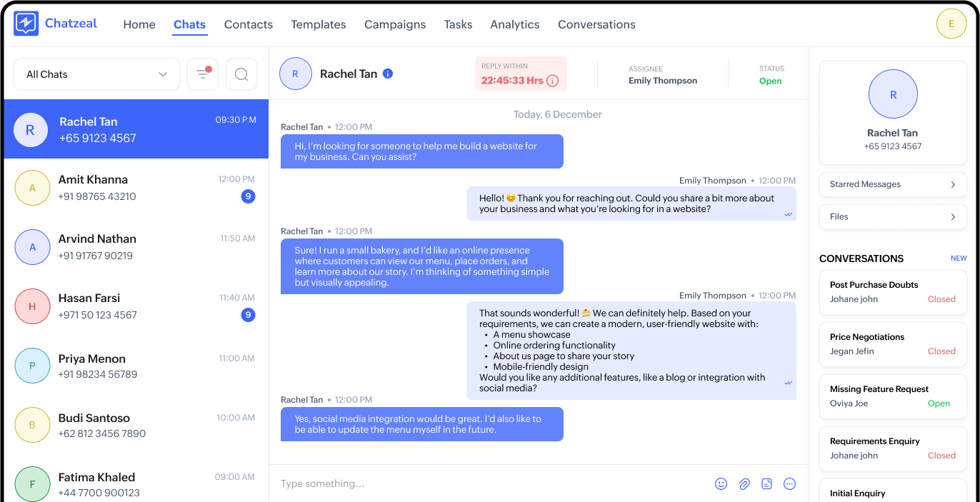Open Requirements Enquiry conversation card

pos(893,448)
